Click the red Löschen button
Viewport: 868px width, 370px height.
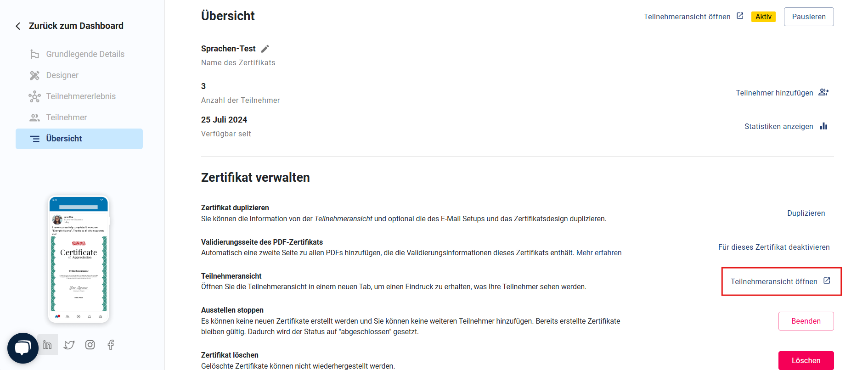point(806,360)
